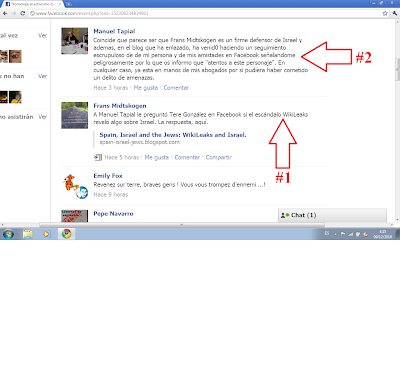Open the Pepe Navarro name link

tap(113, 214)
